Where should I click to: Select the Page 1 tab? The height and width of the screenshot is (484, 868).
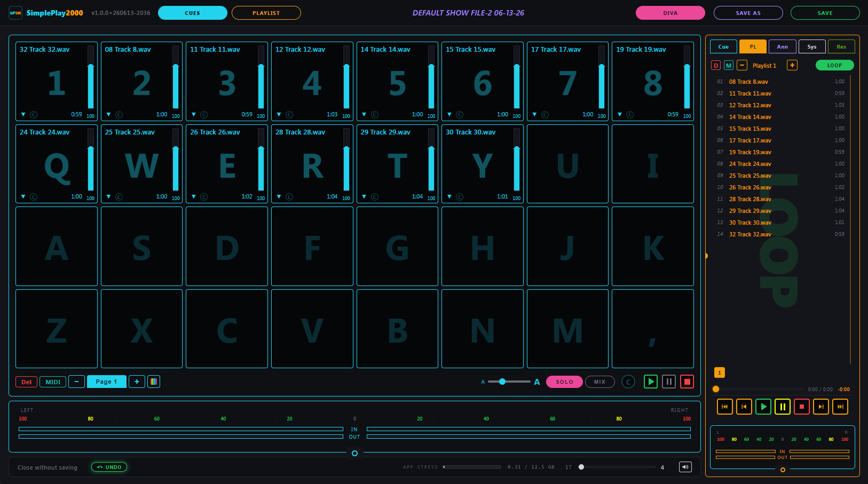coord(106,382)
